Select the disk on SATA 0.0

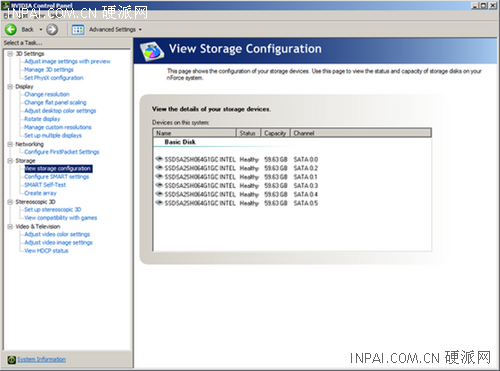pyautogui.click(x=237, y=159)
